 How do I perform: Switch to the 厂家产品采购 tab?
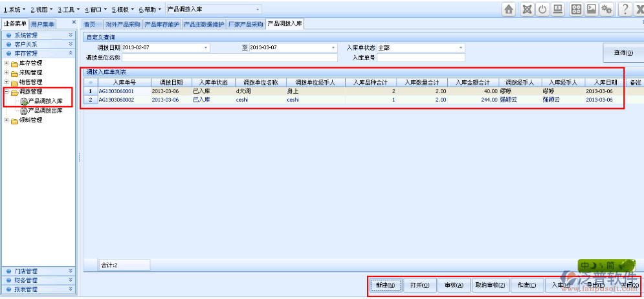click(x=245, y=24)
